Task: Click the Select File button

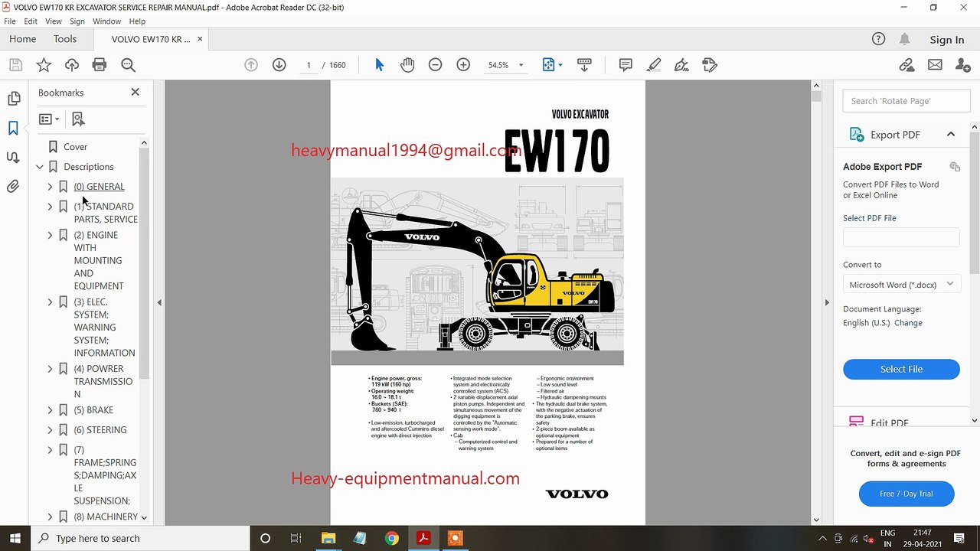Action: click(901, 369)
